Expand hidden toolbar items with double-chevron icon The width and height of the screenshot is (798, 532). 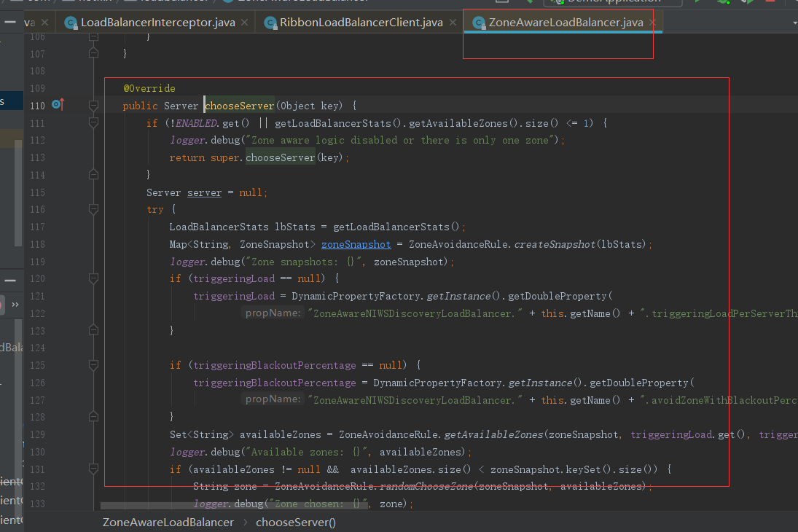(x=15, y=305)
